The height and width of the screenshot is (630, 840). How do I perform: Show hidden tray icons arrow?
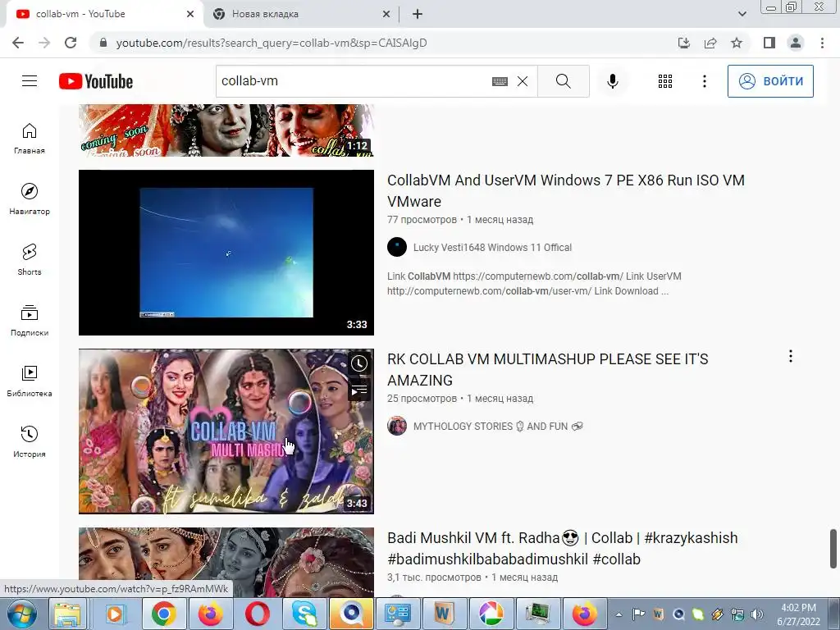coord(619,614)
